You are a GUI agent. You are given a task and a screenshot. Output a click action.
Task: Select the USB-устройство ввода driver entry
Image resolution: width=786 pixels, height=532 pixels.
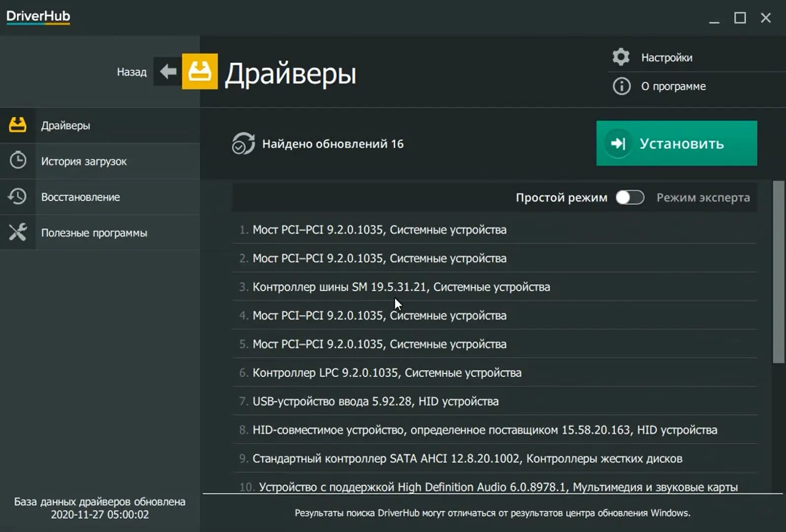tap(375, 401)
